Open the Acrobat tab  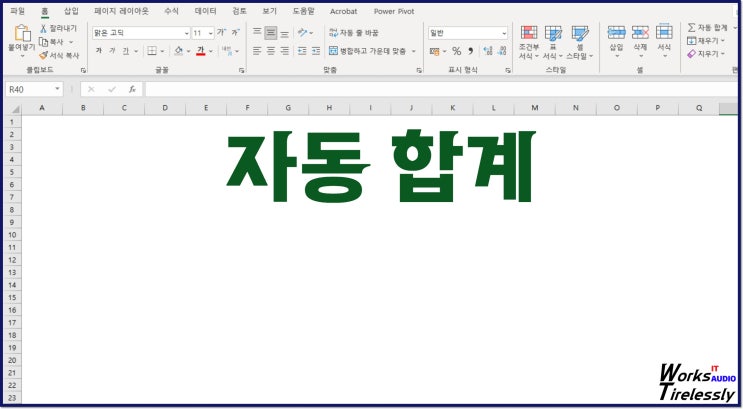pyautogui.click(x=344, y=11)
